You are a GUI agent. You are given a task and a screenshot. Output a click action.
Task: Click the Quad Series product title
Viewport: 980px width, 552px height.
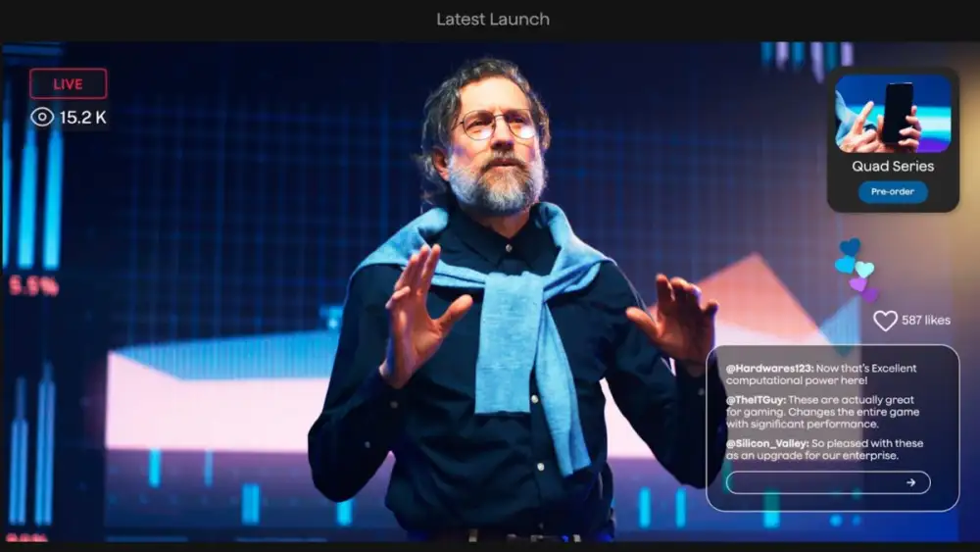tap(893, 166)
